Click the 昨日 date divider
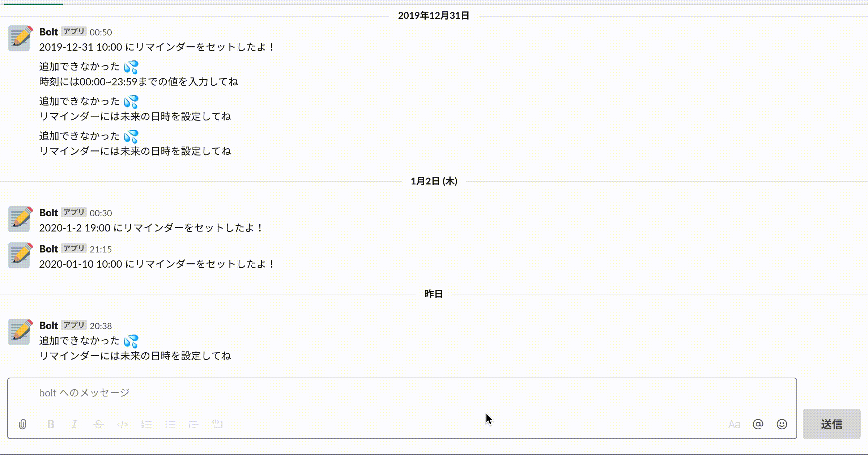 [434, 294]
